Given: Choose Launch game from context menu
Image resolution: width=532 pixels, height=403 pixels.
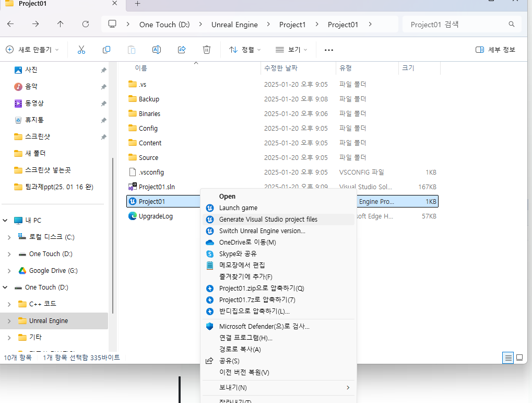Looking at the screenshot, I should coord(279,208).
